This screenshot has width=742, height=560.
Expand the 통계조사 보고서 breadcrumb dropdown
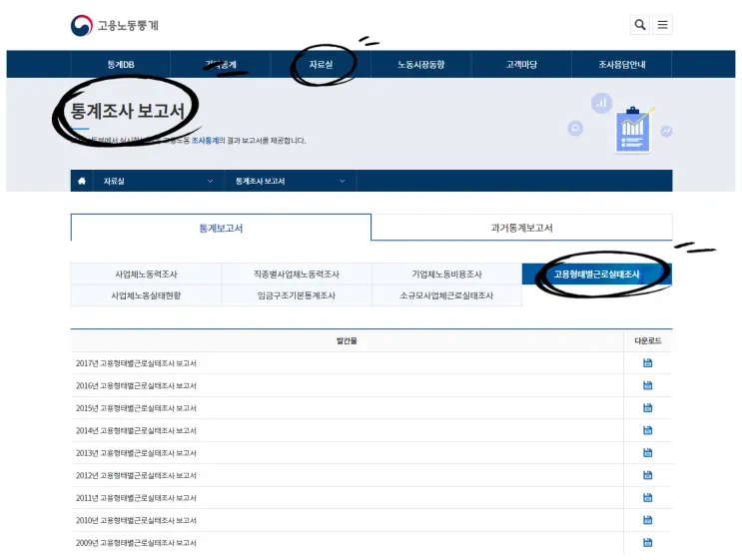coord(290,181)
